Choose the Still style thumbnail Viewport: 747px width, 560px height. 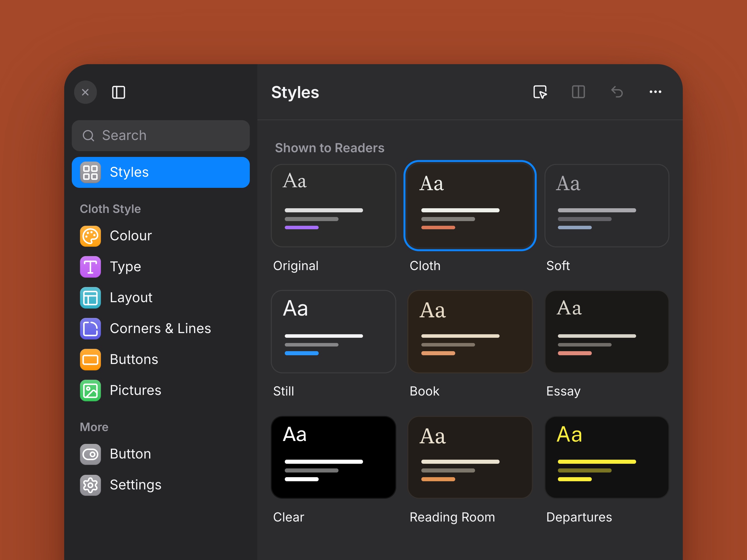coord(333,331)
